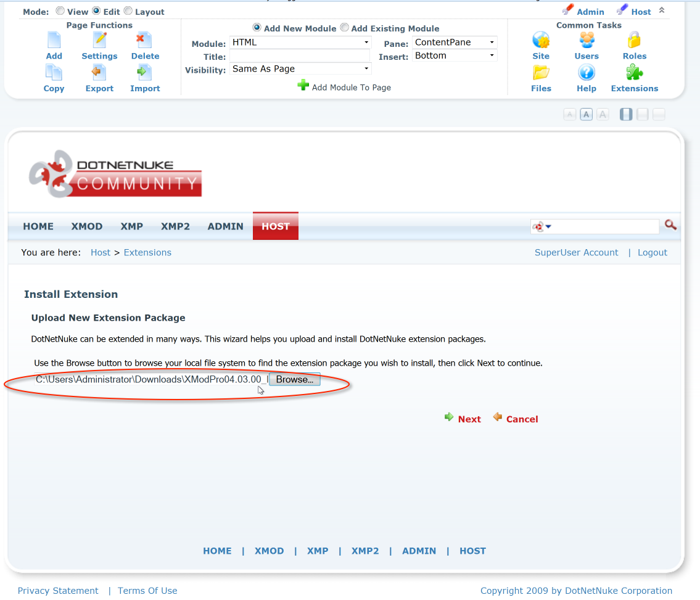Viewport: 700px width, 600px height.
Task: Click the footer ADMIN link
Action: point(419,551)
